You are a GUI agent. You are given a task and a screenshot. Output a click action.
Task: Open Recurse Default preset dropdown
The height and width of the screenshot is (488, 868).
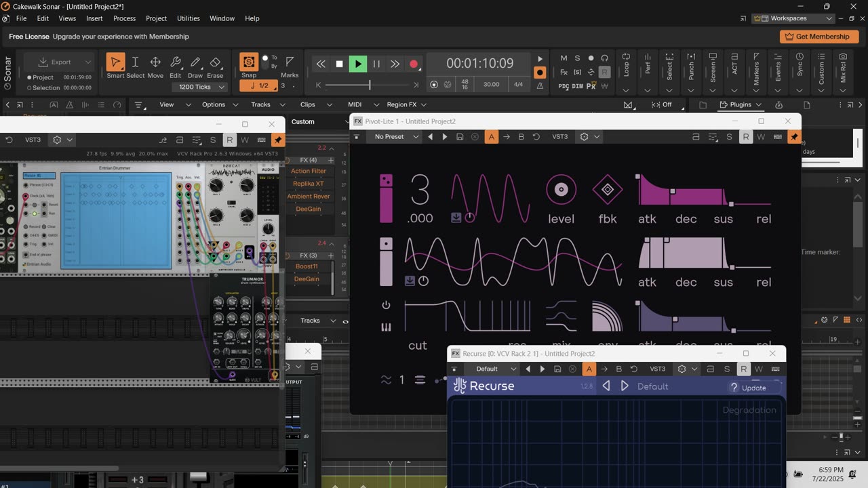point(493,369)
